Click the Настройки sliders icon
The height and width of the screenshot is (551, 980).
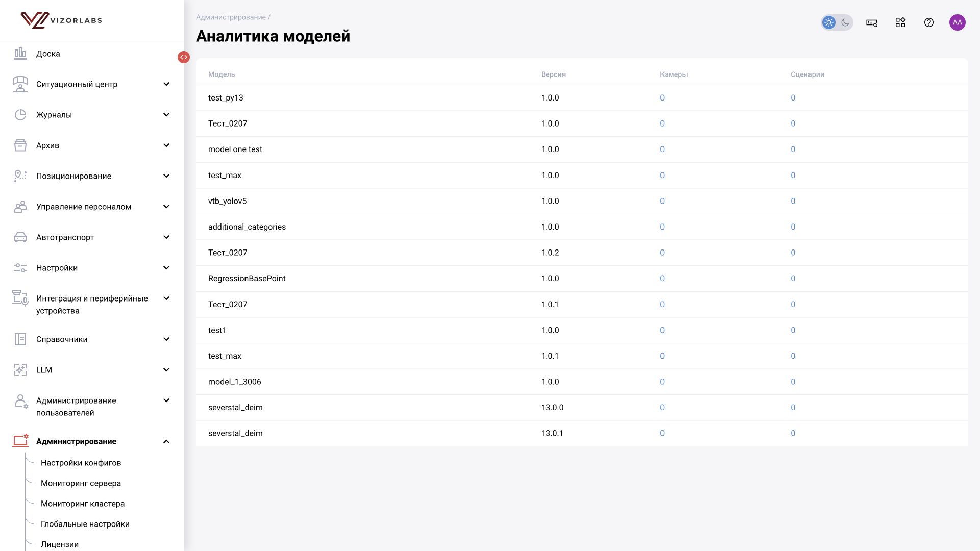[20, 268]
